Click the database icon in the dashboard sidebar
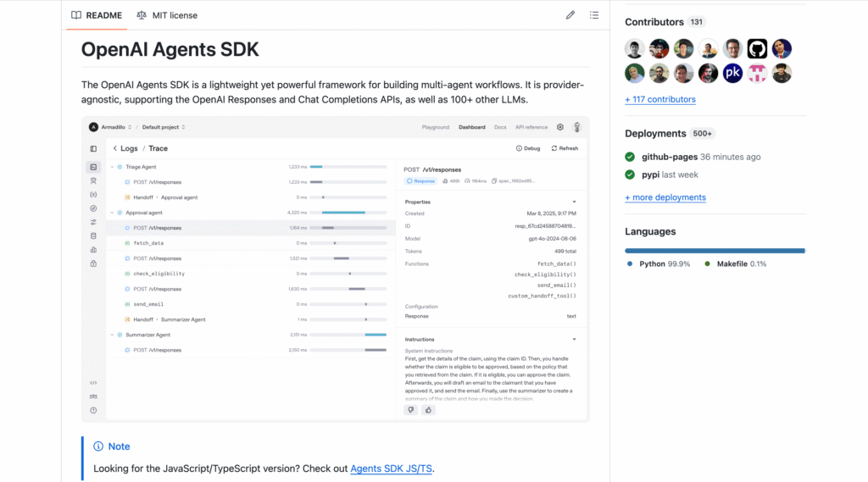This screenshot has width=868, height=482. pyautogui.click(x=93, y=235)
